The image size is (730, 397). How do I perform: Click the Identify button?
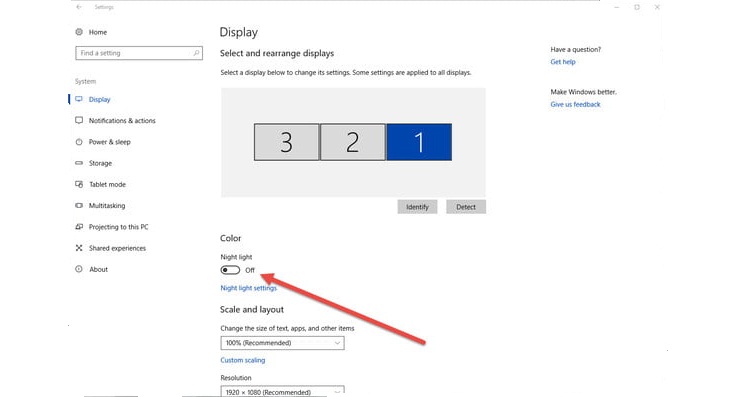pyautogui.click(x=417, y=207)
